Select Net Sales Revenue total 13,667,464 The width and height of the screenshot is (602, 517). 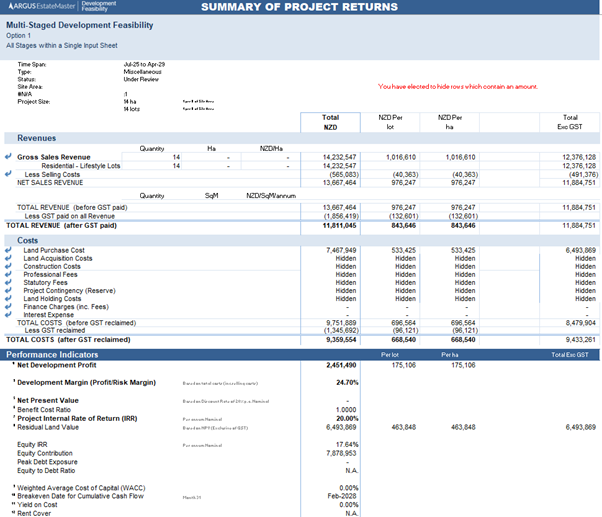pos(339,183)
